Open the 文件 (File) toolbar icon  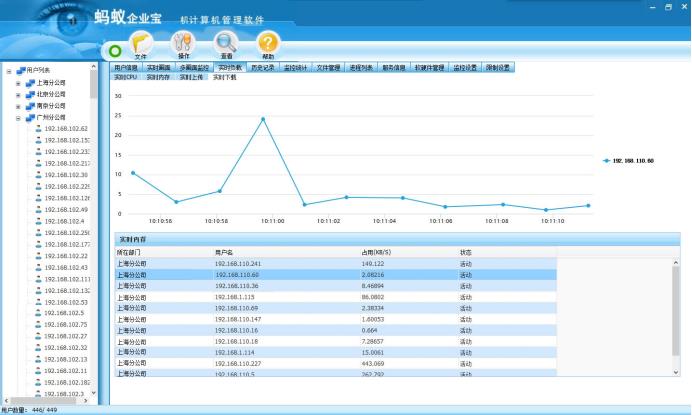(140, 43)
